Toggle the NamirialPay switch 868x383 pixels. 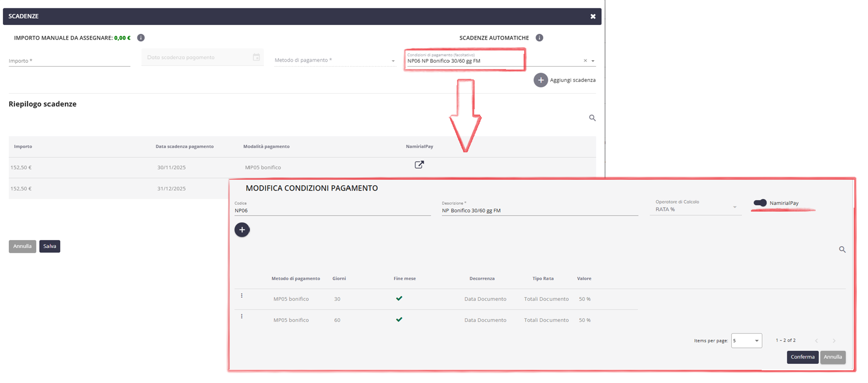coord(760,203)
